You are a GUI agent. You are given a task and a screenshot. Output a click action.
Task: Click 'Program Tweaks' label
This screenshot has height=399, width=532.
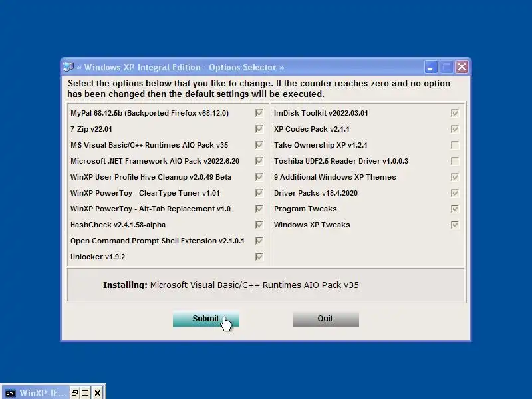point(305,209)
